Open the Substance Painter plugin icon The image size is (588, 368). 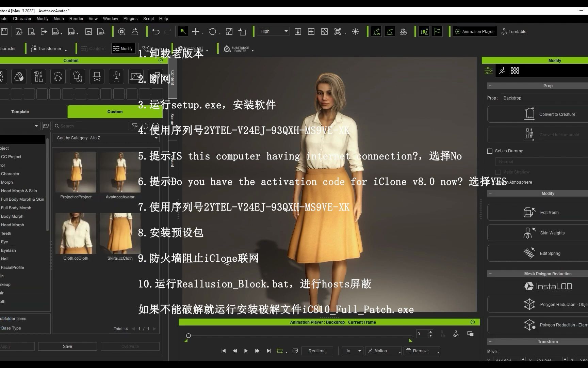pyautogui.click(x=227, y=48)
